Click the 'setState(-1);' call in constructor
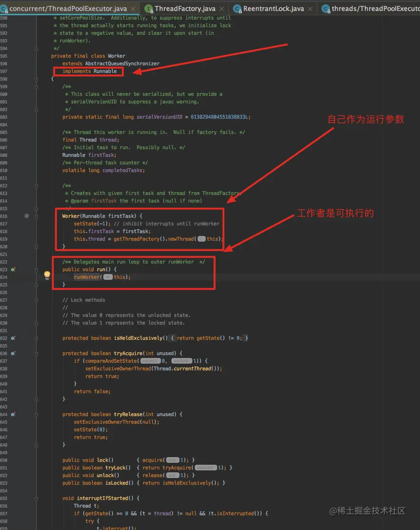420x530 pixels. coord(92,224)
